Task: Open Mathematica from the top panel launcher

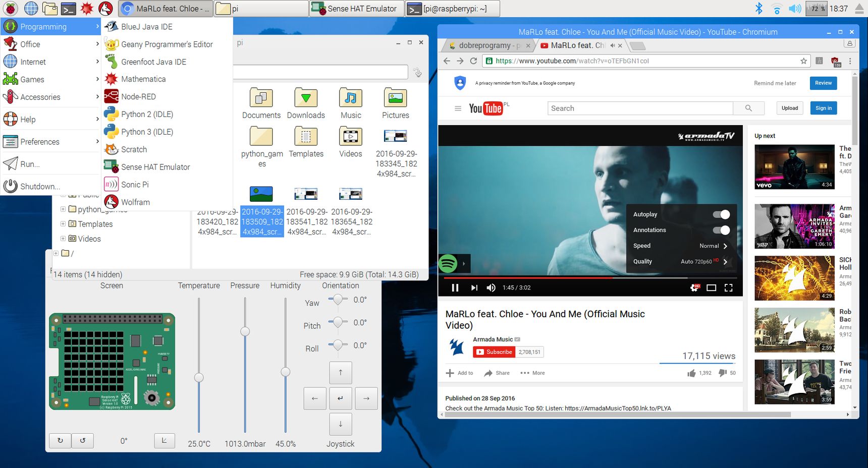Action: click(x=87, y=9)
